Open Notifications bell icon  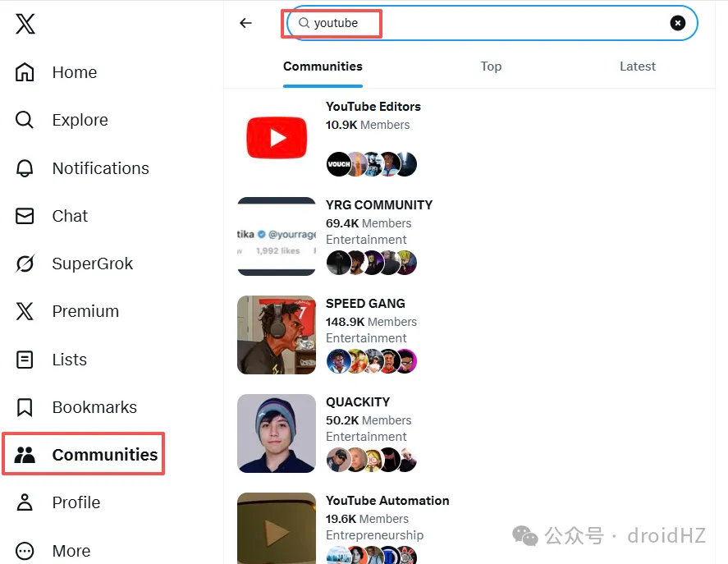pyautogui.click(x=25, y=168)
